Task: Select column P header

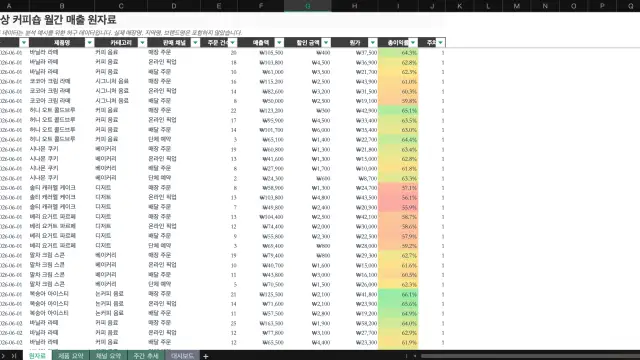Action: click(x=602, y=6)
